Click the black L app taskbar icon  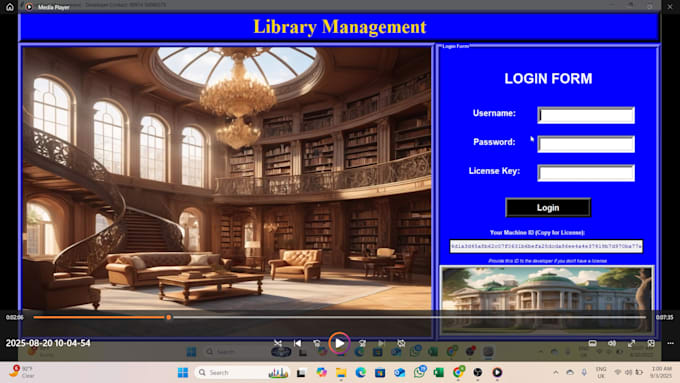pyautogui.click(x=301, y=373)
